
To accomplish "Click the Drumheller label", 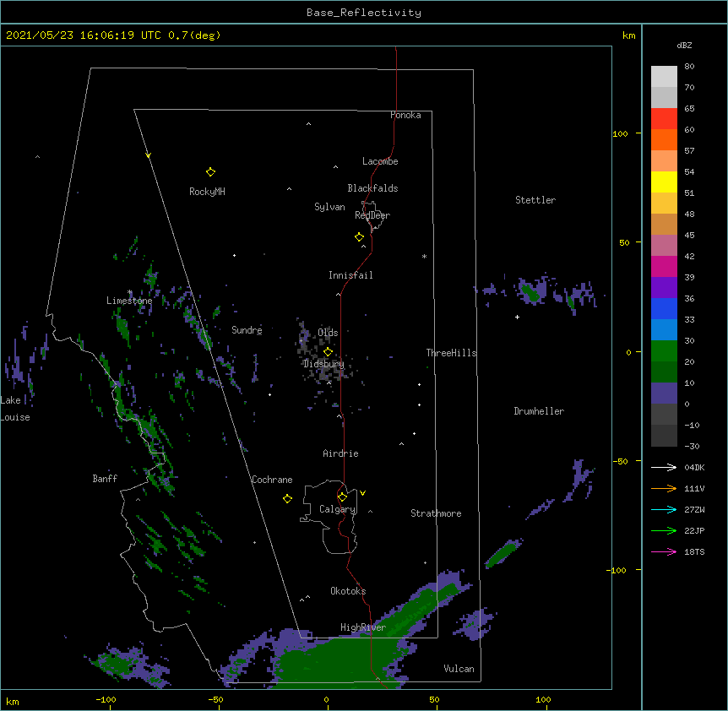I will pyautogui.click(x=539, y=411).
